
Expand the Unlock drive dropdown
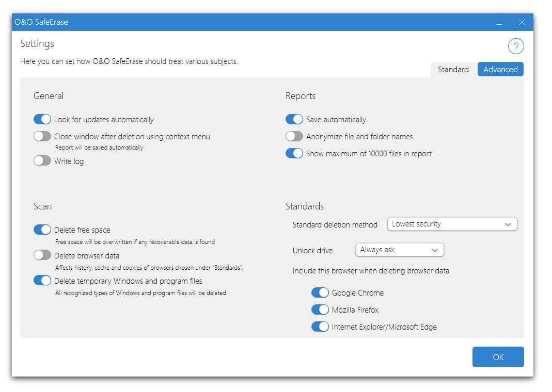[x=399, y=250]
